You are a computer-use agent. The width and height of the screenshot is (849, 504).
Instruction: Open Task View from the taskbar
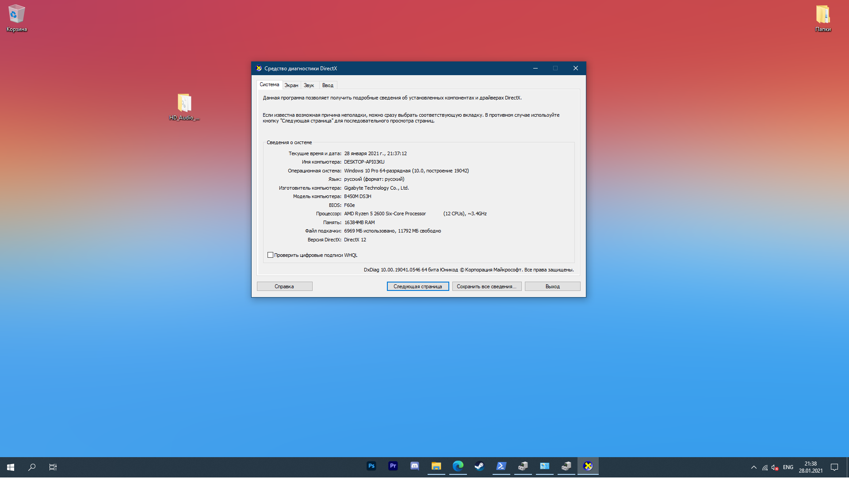(x=53, y=467)
